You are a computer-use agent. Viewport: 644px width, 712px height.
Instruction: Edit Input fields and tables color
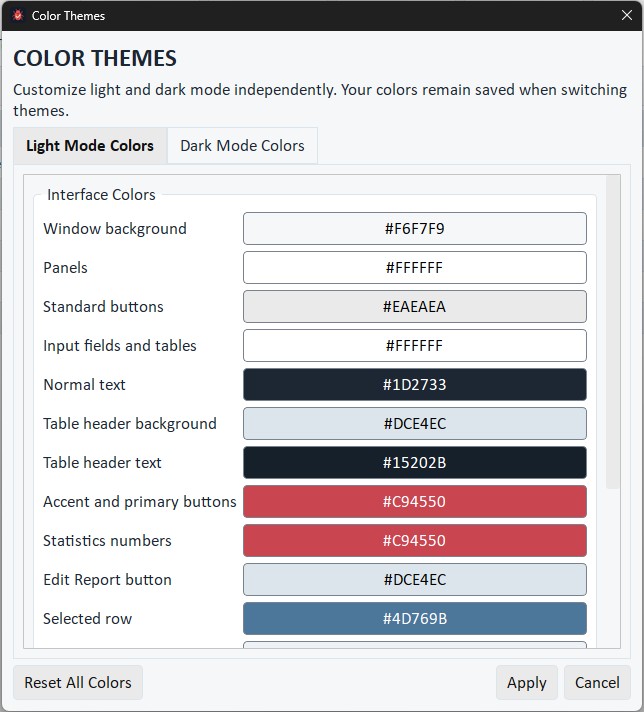415,346
